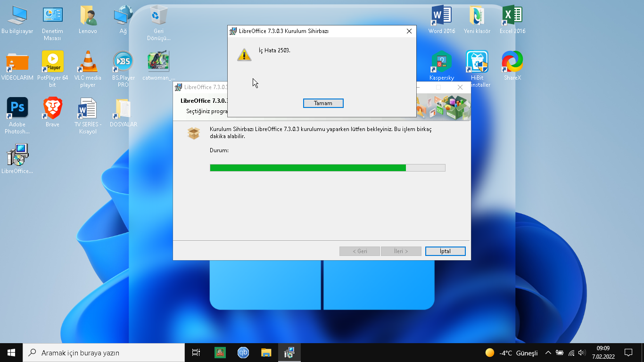Click the 'İç Hata 2503.' error message

[x=274, y=50]
